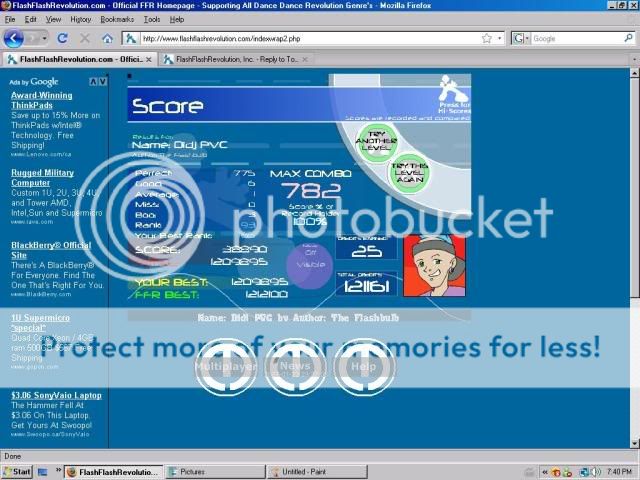Click the Try This Level Again button
The width and height of the screenshot is (640, 480).
tap(410, 175)
